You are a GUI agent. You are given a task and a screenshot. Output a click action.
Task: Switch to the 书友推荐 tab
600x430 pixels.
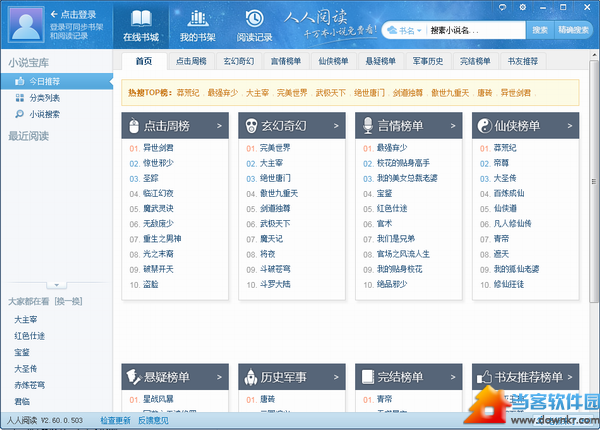pos(523,61)
